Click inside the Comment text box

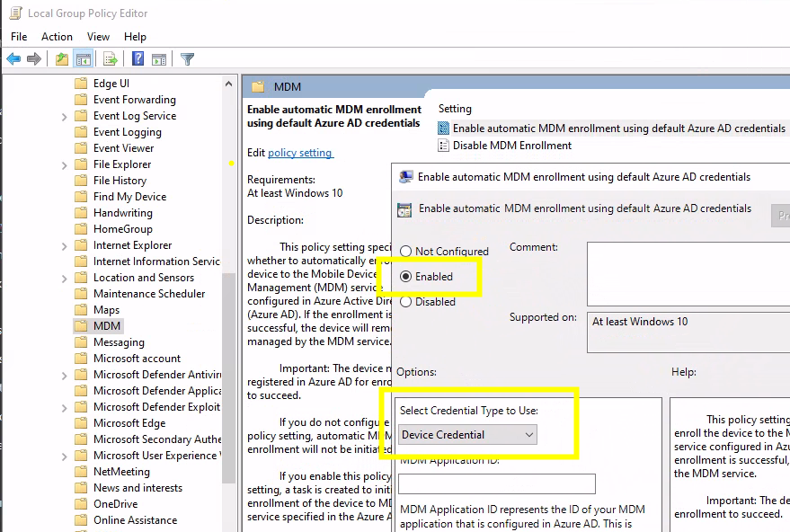(x=688, y=273)
